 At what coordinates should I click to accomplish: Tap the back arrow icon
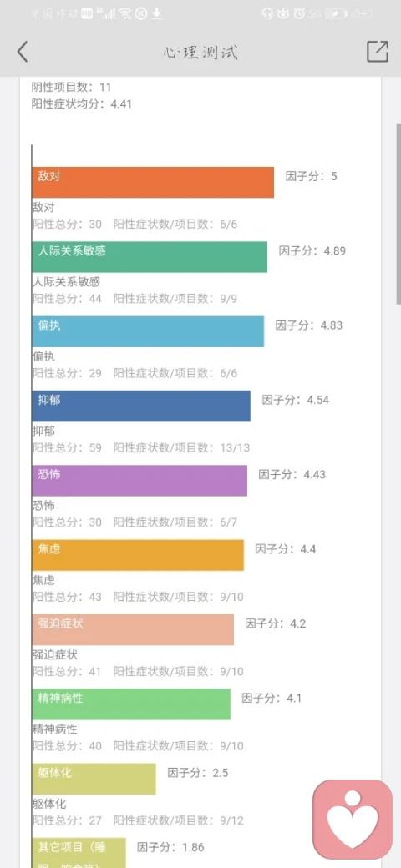pos(23,52)
